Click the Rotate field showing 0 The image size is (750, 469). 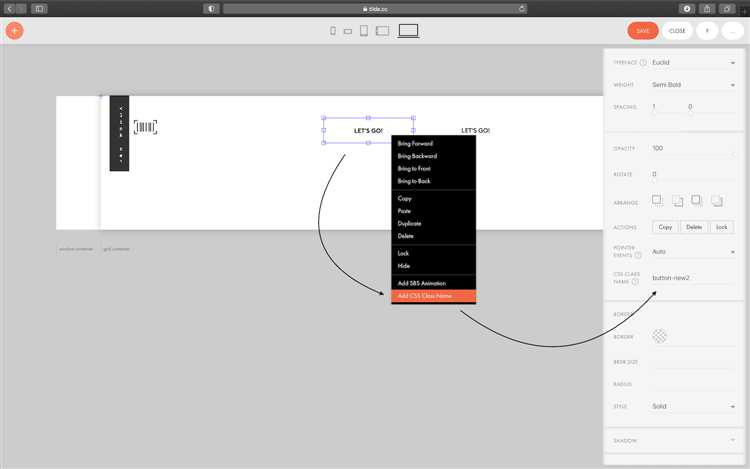point(693,175)
